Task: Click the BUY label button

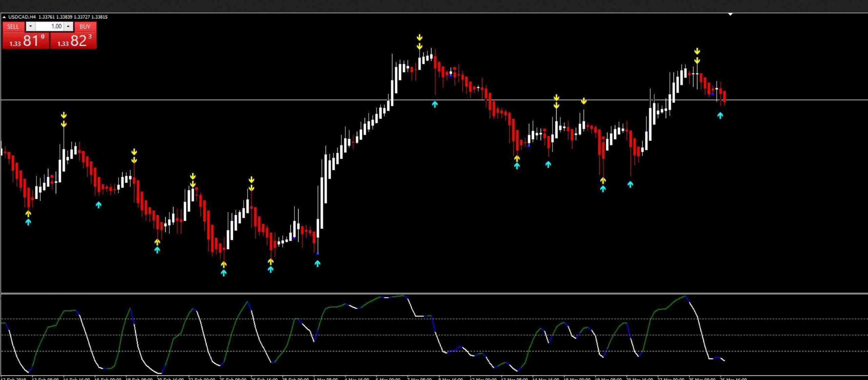Action: pyautogui.click(x=85, y=26)
